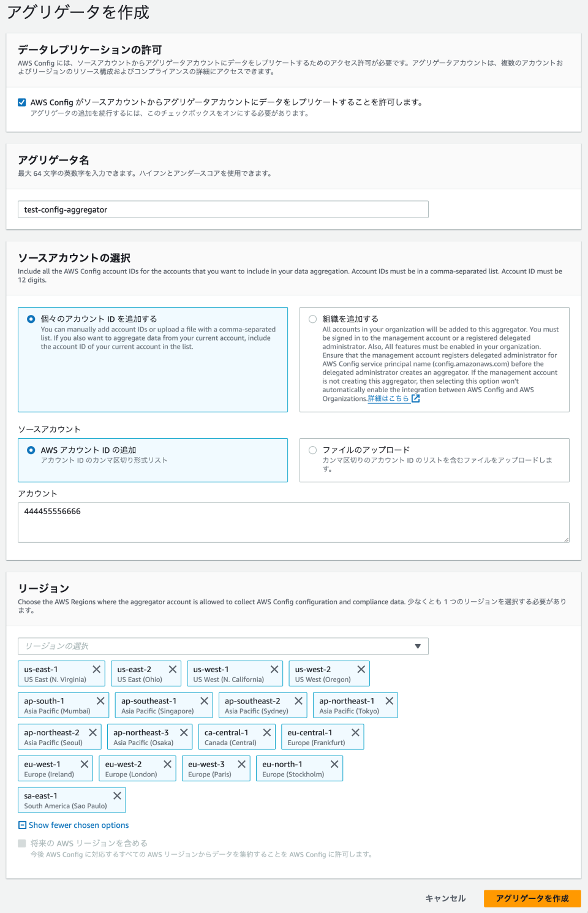Click the リージョン section heading

43,588
